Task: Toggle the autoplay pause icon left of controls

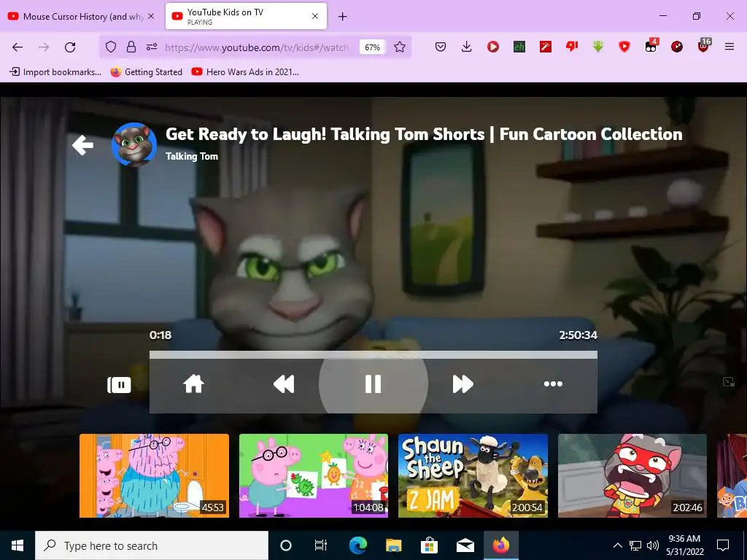Action: pyautogui.click(x=119, y=385)
